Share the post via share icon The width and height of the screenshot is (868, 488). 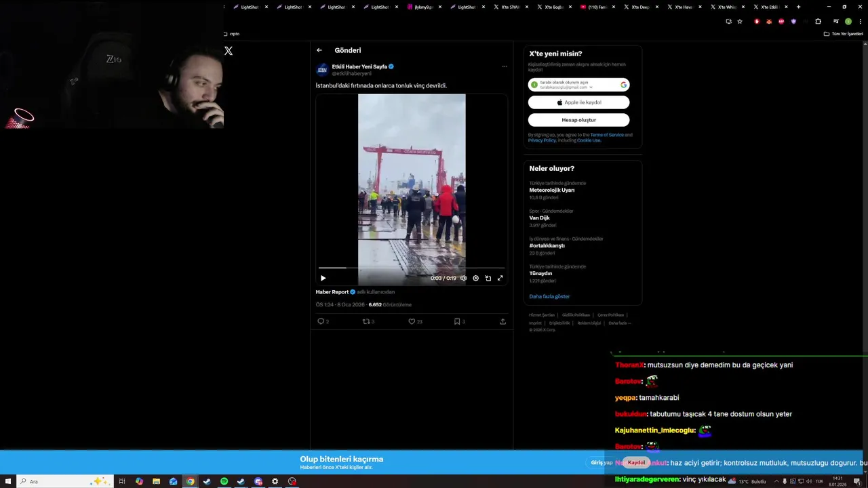[x=502, y=321]
